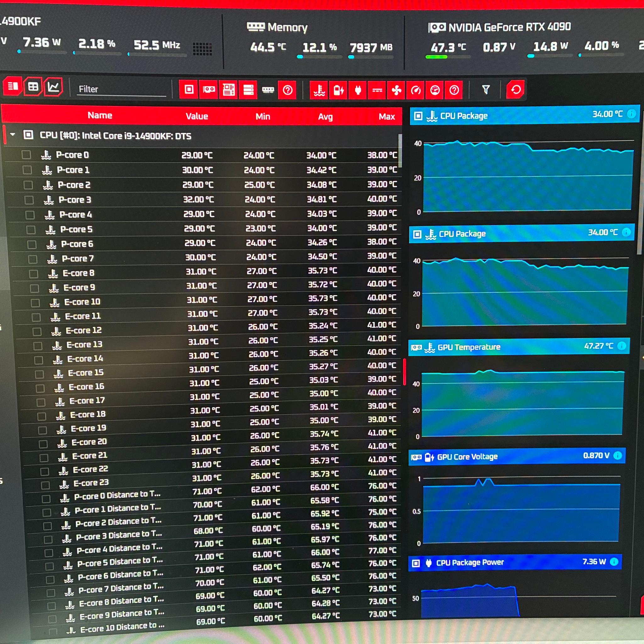Click the funnel filter icon
Viewport: 644px width, 644px height.
tap(486, 90)
